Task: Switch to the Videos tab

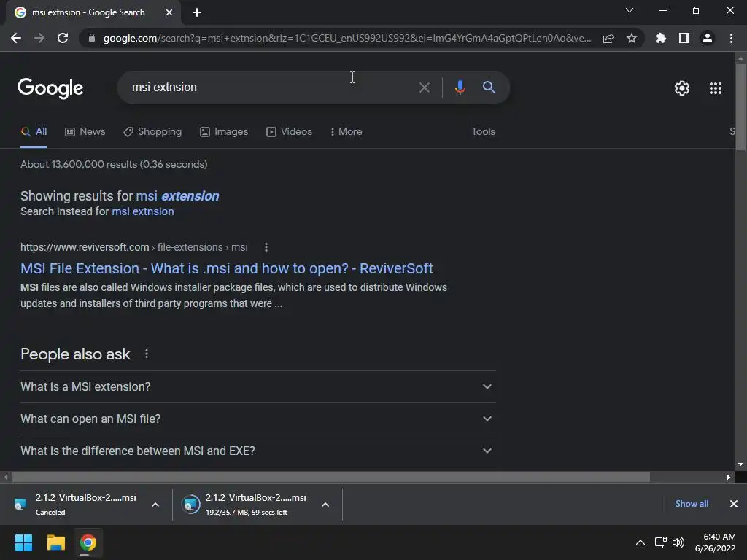Action: tap(289, 132)
